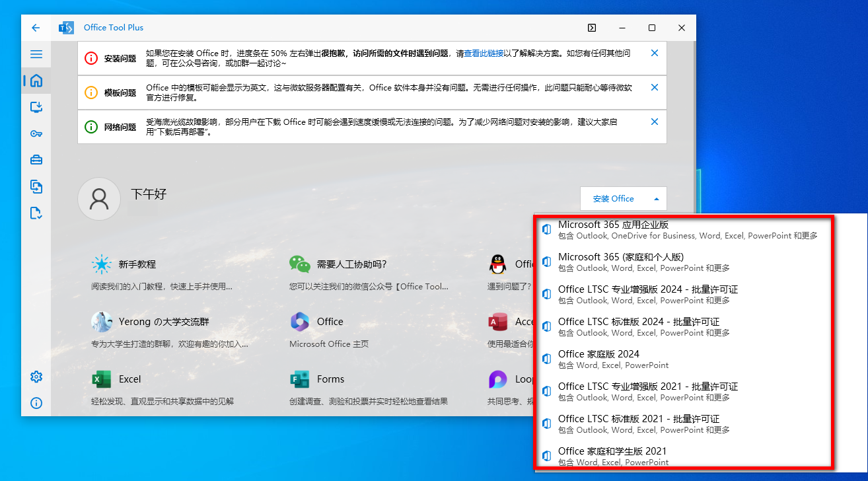This screenshot has height=481, width=868.
Task: Expand the 安装 Office dropdown arrow
Action: 656,199
